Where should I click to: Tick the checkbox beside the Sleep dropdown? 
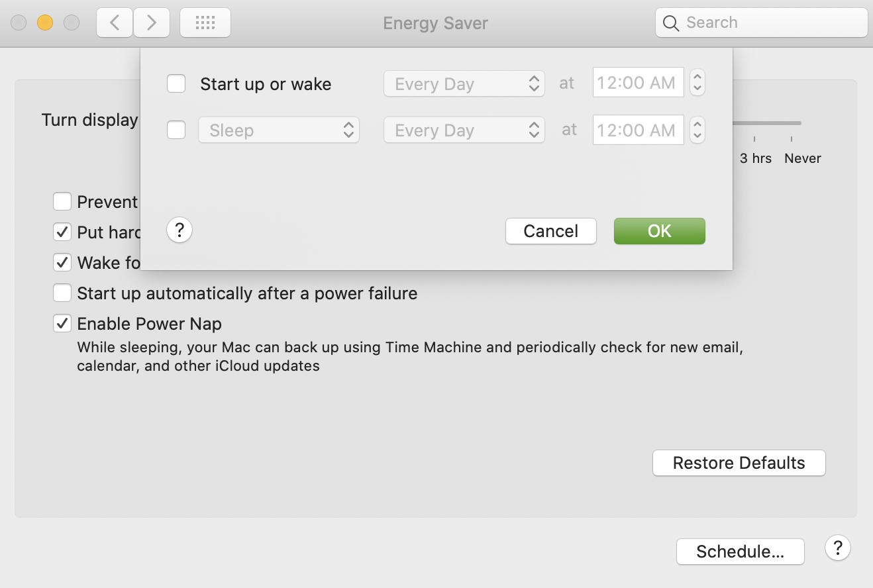tap(176, 130)
